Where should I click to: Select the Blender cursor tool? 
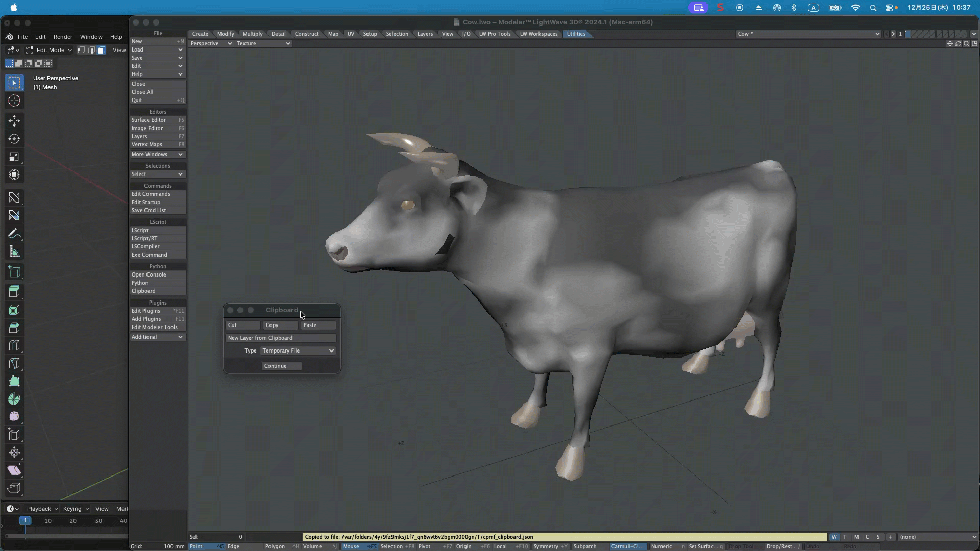pyautogui.click(x=14, y=101)
